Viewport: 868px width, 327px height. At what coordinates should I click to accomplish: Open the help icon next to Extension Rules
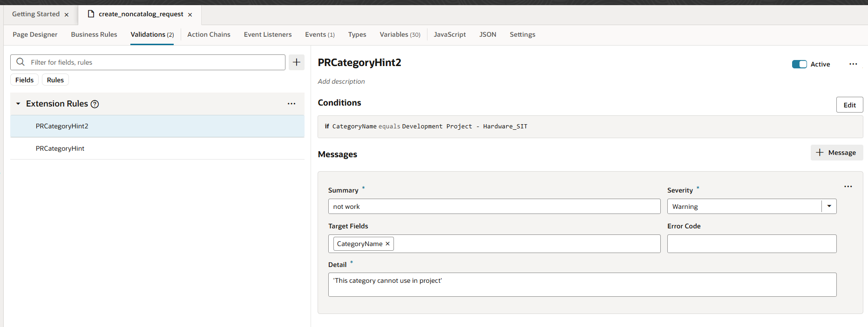click(x=95, y=104)
